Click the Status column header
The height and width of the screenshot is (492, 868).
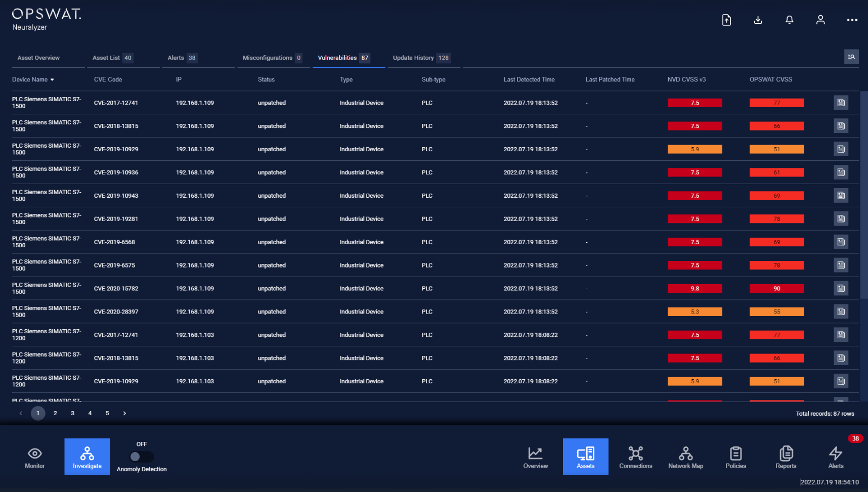tap(266, 80)
